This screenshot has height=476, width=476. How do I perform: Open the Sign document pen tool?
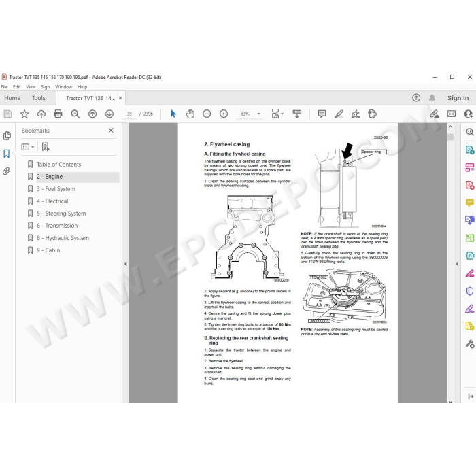click(x=356, y=114)
